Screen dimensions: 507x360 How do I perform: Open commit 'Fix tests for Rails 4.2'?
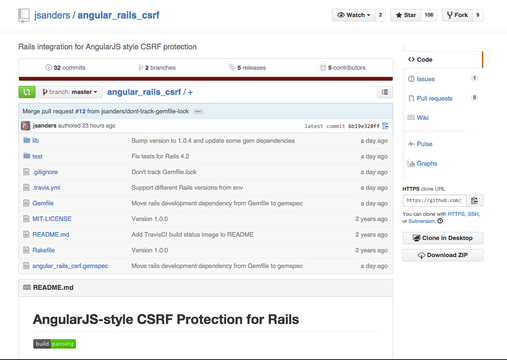(x=160, y=156)
